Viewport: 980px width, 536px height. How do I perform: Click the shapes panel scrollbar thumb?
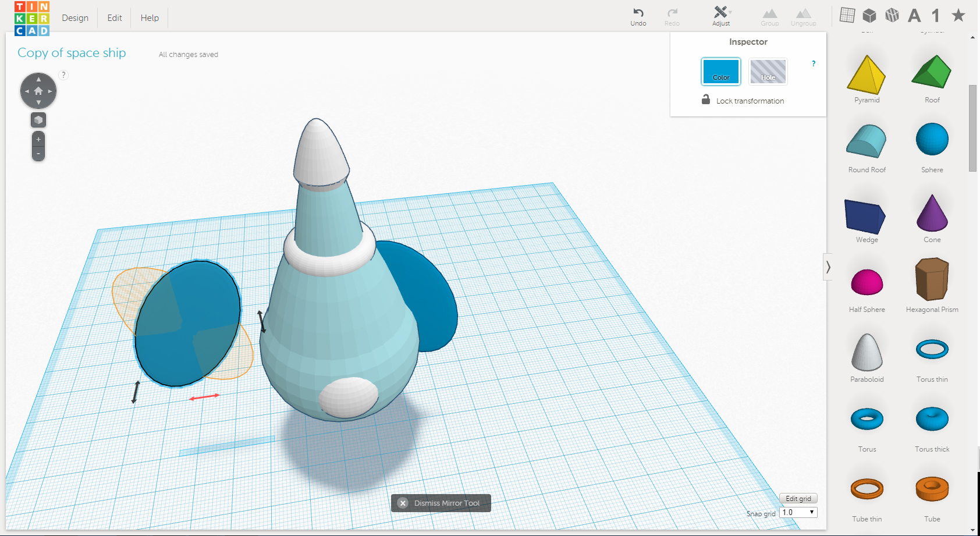(972, 128)
